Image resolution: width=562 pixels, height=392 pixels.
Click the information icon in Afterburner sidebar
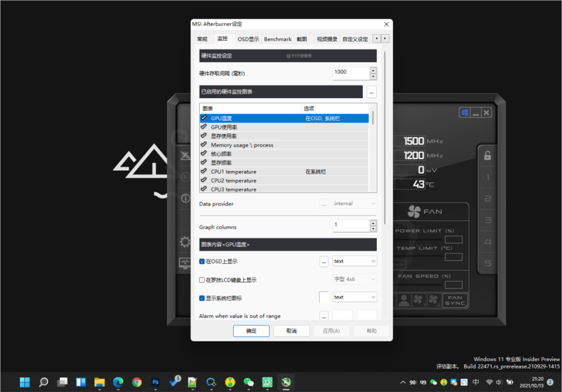click(185, 198)
